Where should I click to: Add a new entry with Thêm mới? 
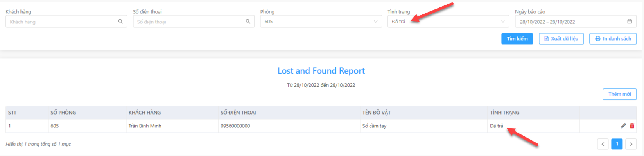pyautogui.click(x=619, y=94)
